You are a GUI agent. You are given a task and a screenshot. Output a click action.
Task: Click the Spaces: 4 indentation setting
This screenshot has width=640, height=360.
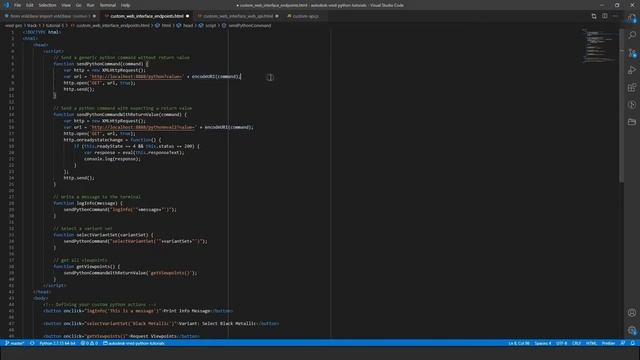542,343
